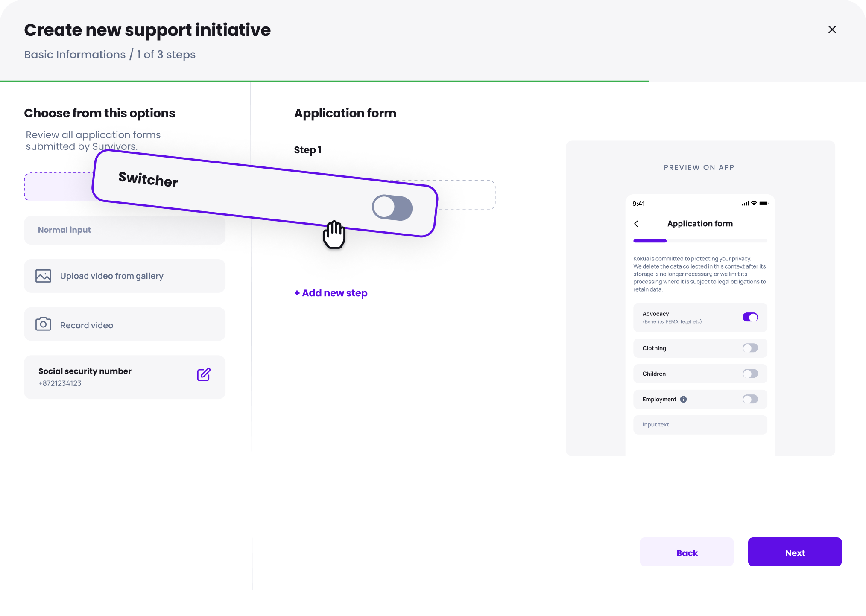Screen dimensions: 866x616
Task: Click the cellular signal icon in preview
Action: click(x=745, y=204)
